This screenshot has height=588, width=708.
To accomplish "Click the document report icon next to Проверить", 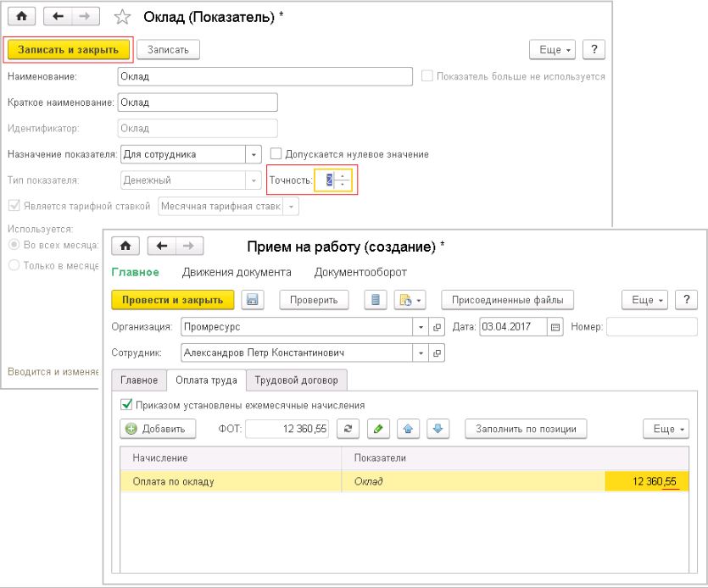I will pos(376,299).
